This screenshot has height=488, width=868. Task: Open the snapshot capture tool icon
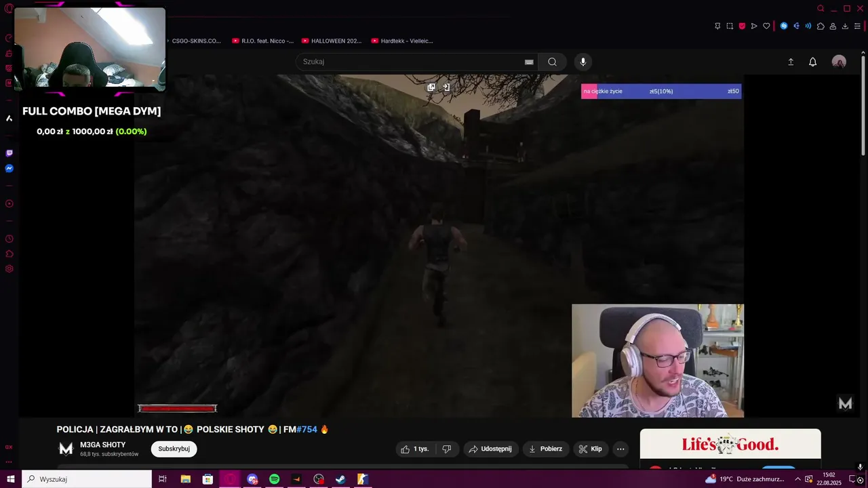[730, 26]
